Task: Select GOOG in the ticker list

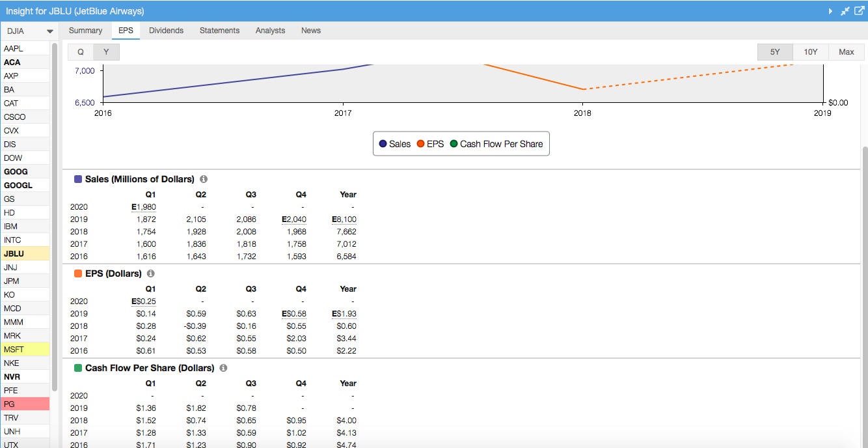Action: pos(25,172)
